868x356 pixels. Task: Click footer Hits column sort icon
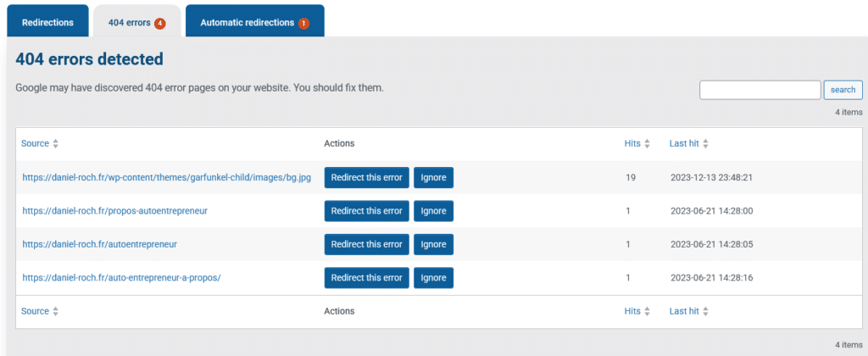coord(647,312)
